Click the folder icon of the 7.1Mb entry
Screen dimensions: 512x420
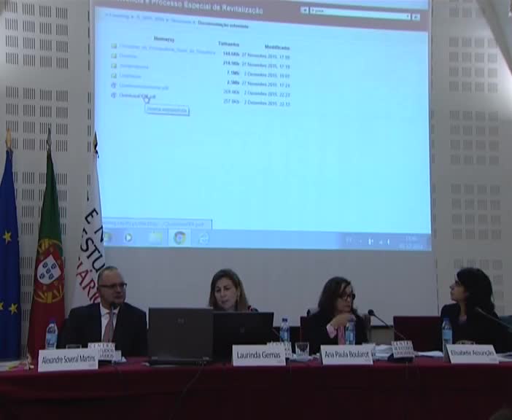[x=114, y=66]
